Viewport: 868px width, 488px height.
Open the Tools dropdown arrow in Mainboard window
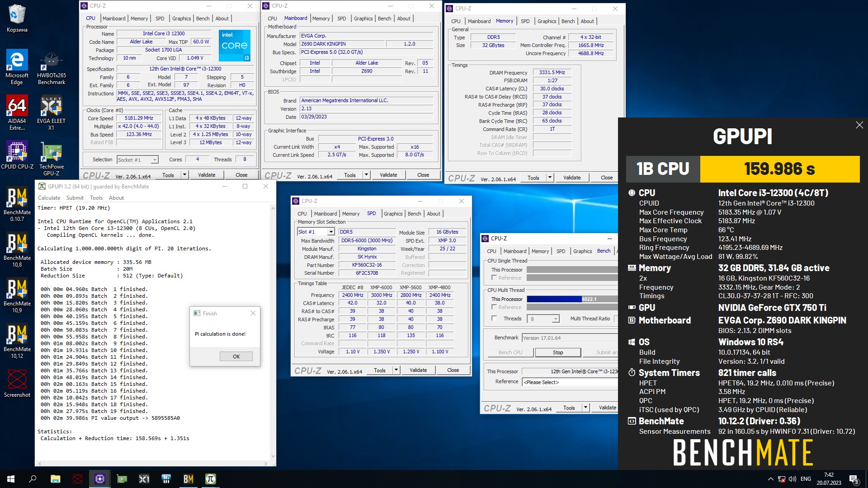[366, 175]
